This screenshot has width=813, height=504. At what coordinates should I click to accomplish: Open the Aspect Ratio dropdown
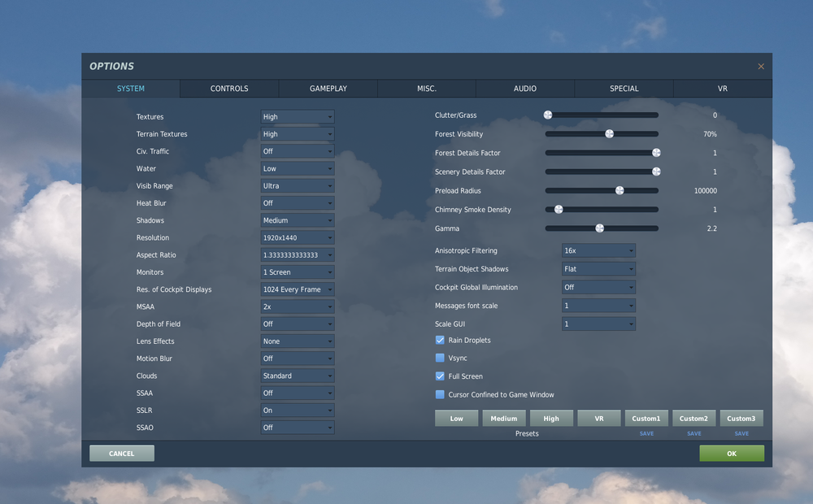297,255
